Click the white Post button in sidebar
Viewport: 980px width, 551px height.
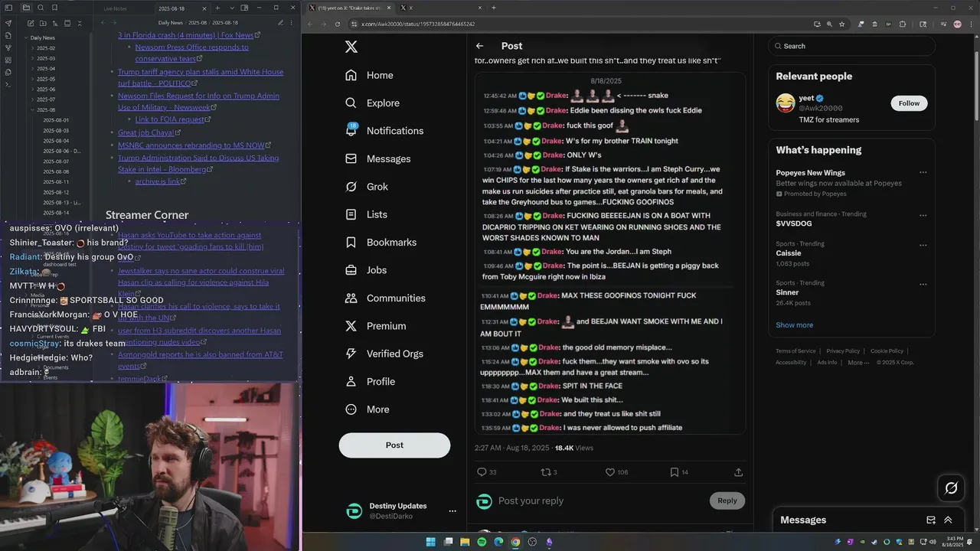point(394,445)
